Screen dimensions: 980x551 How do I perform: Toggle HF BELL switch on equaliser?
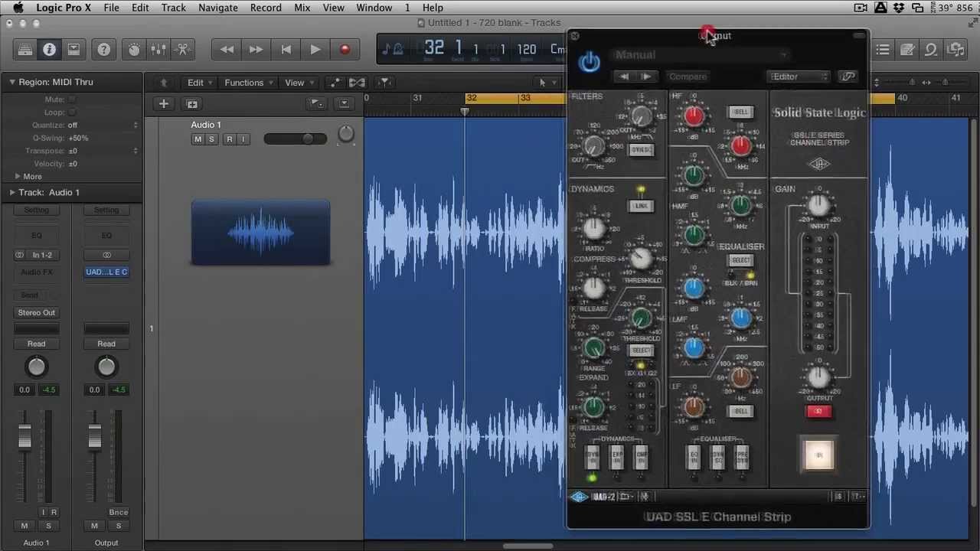click(740, 112)
